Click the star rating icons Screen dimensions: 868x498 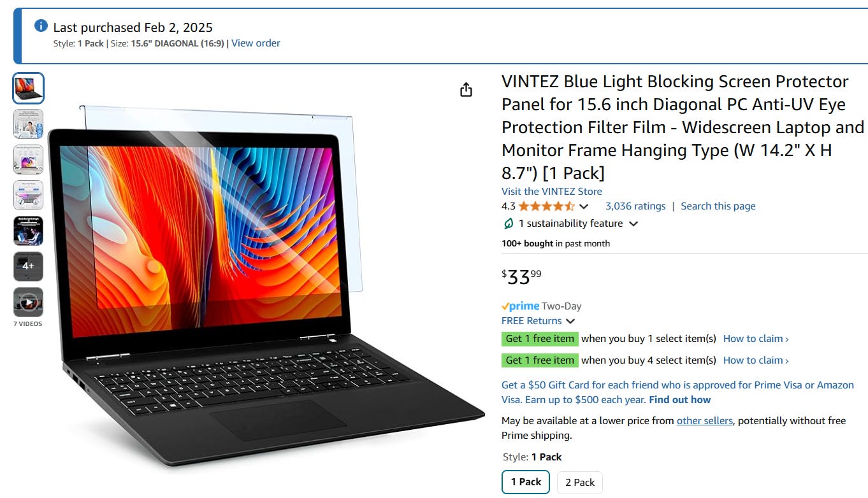(546, 206)
